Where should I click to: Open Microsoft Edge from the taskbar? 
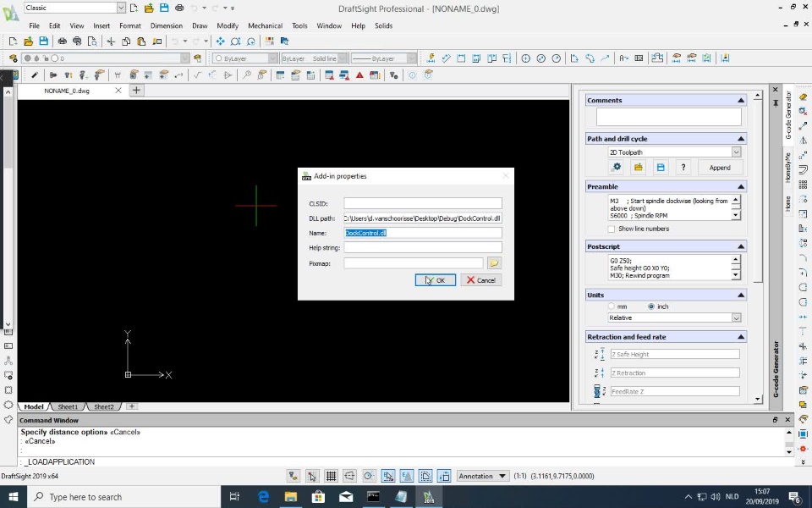263,497
